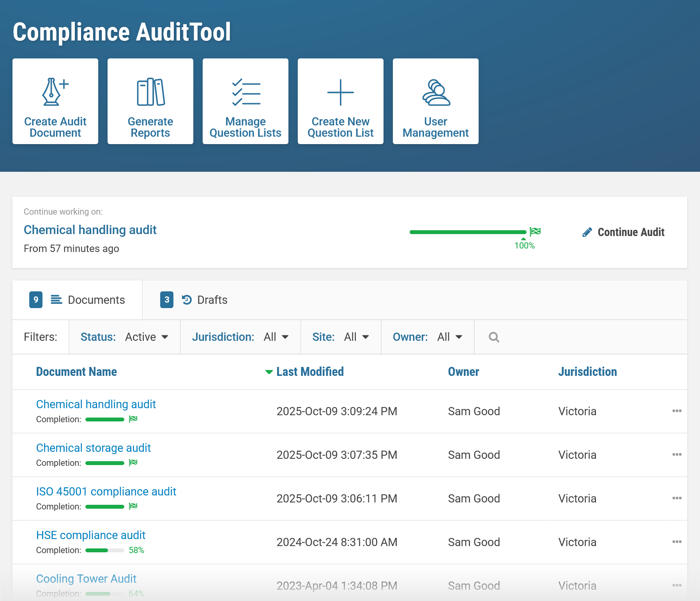Open Chemical handling audit in the table
This screenshot has width=700, height=601.
pos(96,404)
